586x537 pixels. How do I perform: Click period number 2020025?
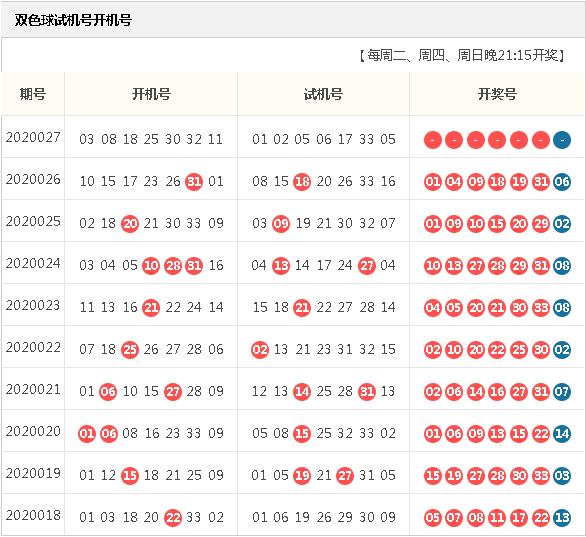tap(33, 221)
